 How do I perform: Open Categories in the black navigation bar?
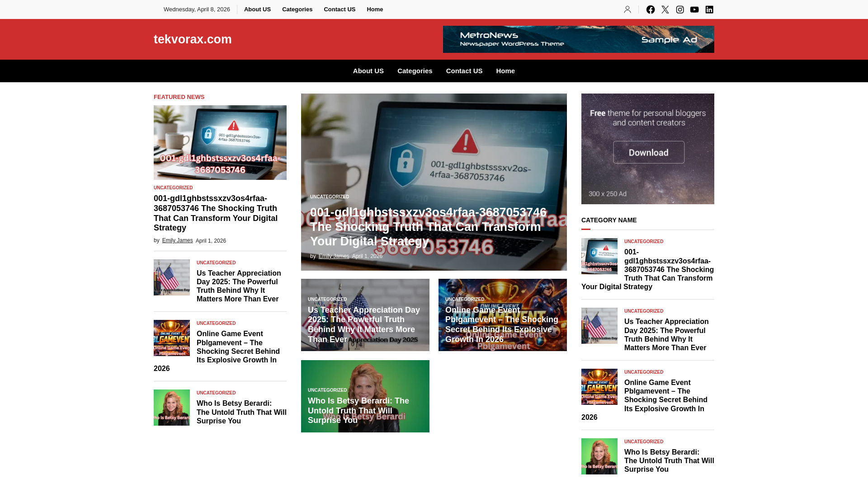coord(415,71)
